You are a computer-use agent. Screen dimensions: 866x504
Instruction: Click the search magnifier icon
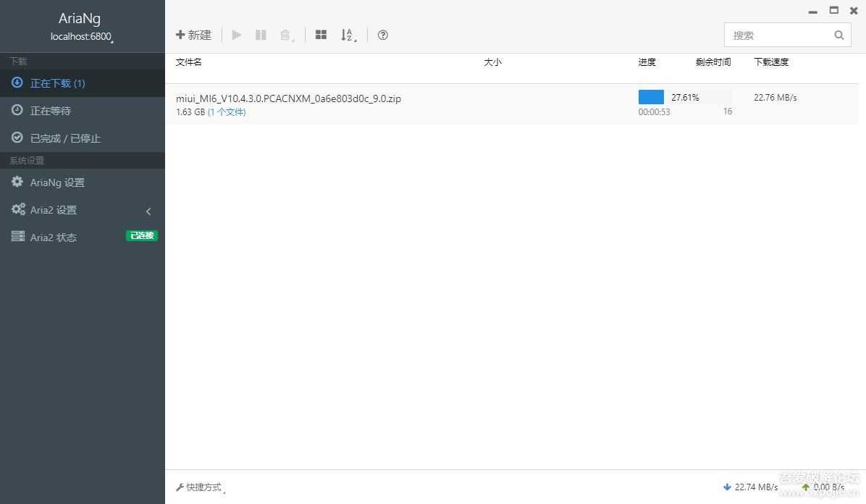(838, 35)
